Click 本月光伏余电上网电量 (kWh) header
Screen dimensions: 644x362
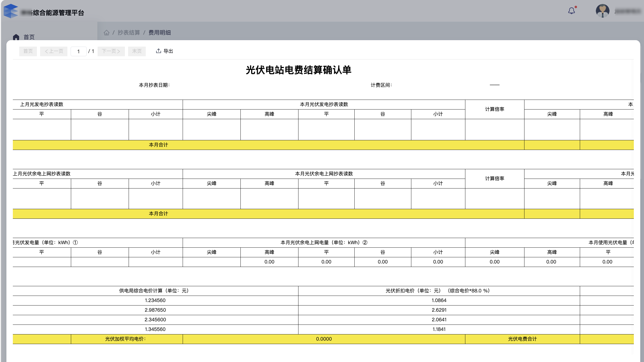324,243
